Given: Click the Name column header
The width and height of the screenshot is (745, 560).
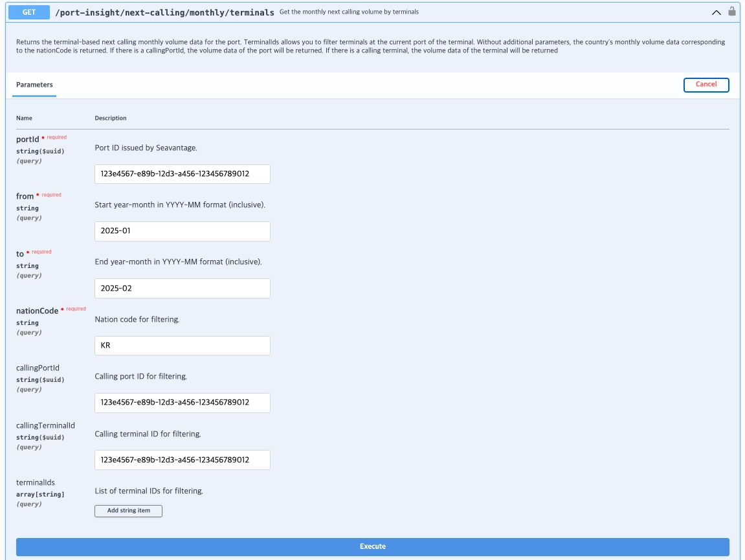Looking at the screenshot, I should 24,118.
